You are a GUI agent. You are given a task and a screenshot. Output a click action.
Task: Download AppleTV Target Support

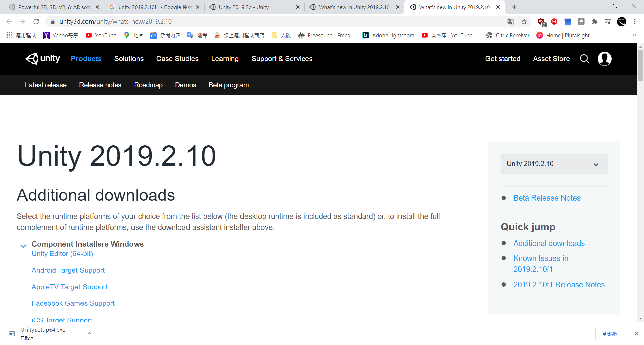pos(69,287)
